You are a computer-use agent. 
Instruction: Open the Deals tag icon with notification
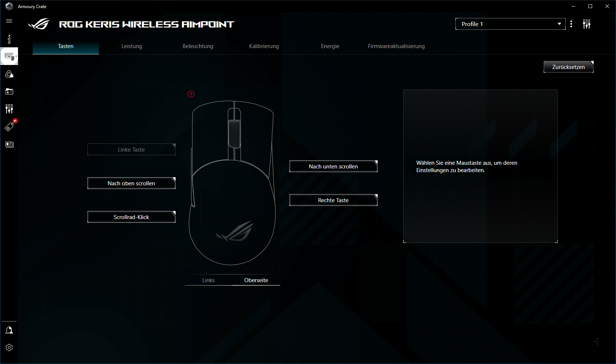click(x=9, y=127)
